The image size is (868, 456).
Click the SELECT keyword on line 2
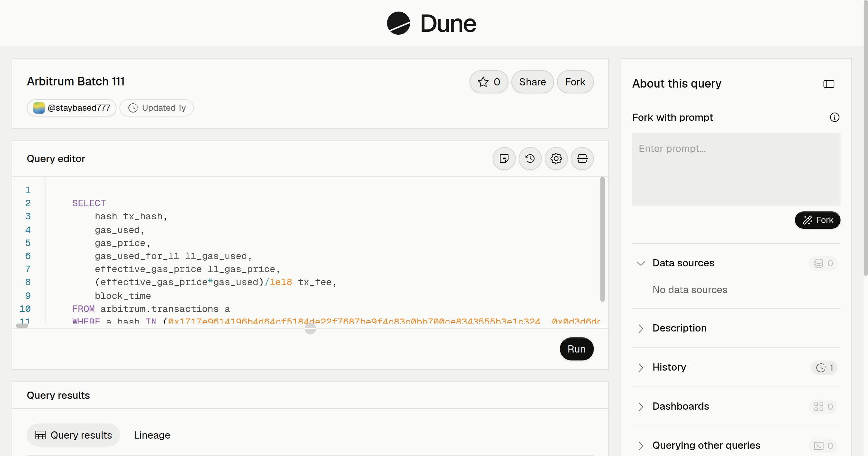89,203
